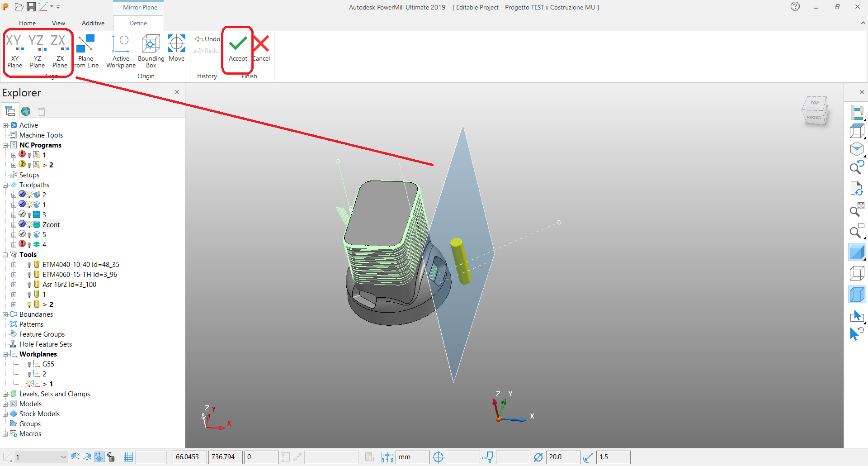Open the View ribbon tab

[58, 23]
